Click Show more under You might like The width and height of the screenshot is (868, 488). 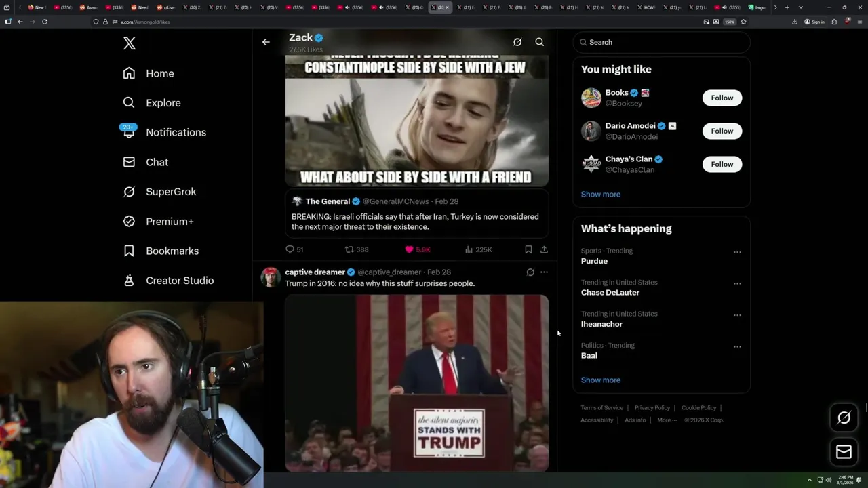click(x=600, y=194)
